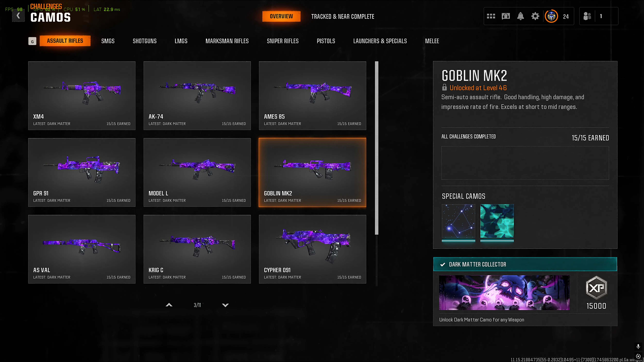Open the party members icon
The width and height of the screenshot is (644, 362).
pos(587,16)
